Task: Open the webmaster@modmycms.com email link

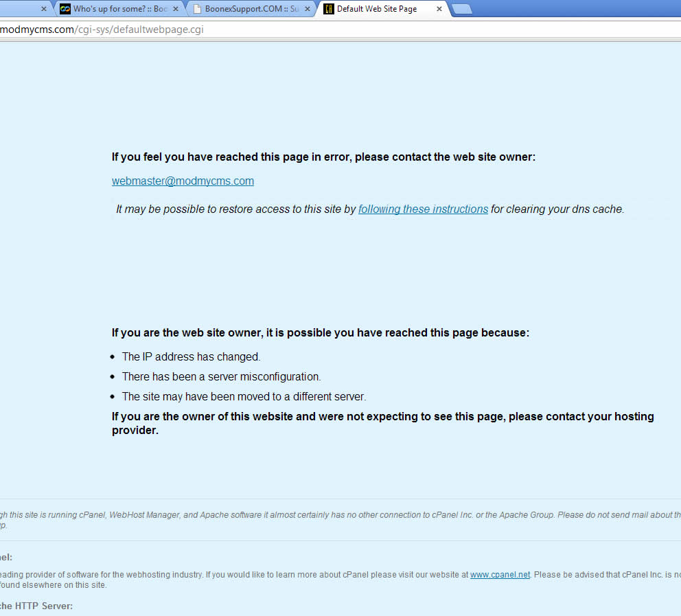Action: point(183,181)
